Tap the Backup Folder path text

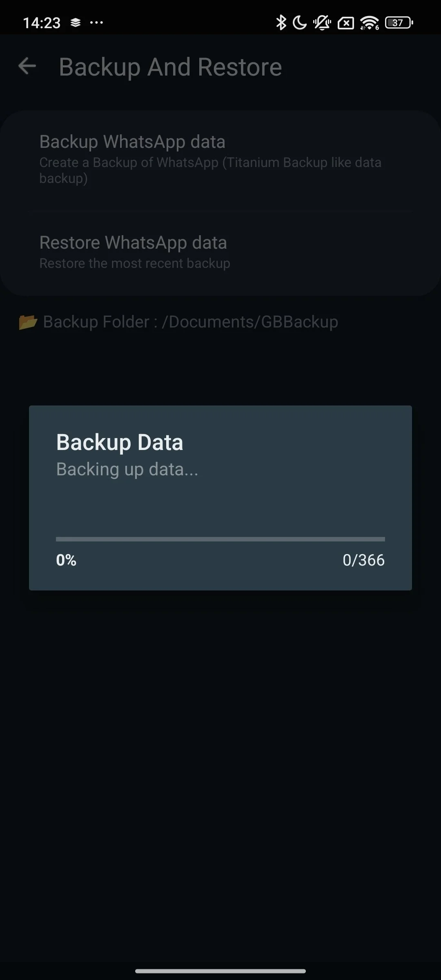point(190,322)
